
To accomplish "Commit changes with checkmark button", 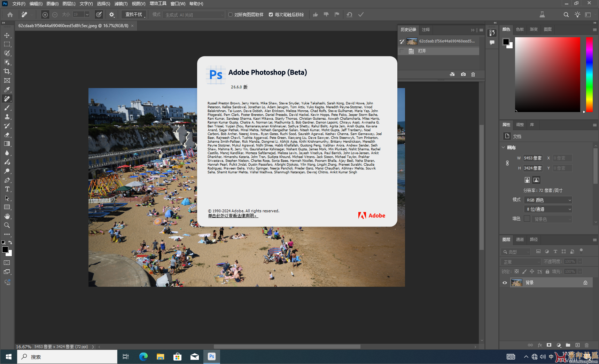I will (361, 15).
